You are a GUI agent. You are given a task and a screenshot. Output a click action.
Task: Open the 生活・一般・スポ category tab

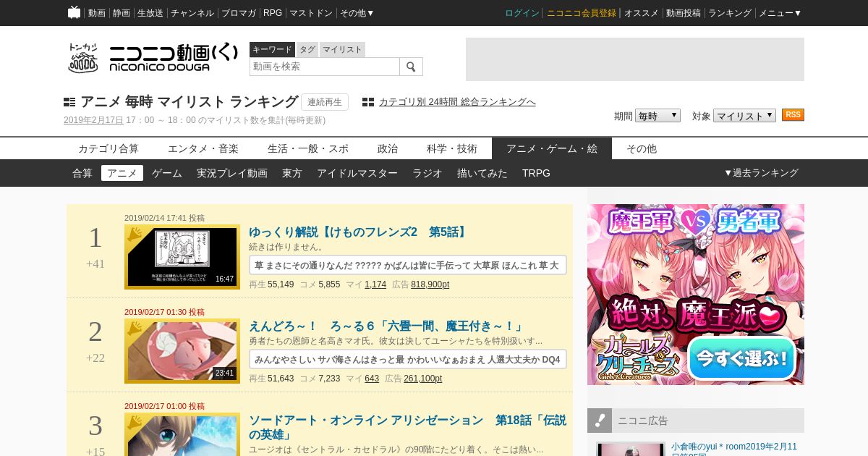pos(308,148)
